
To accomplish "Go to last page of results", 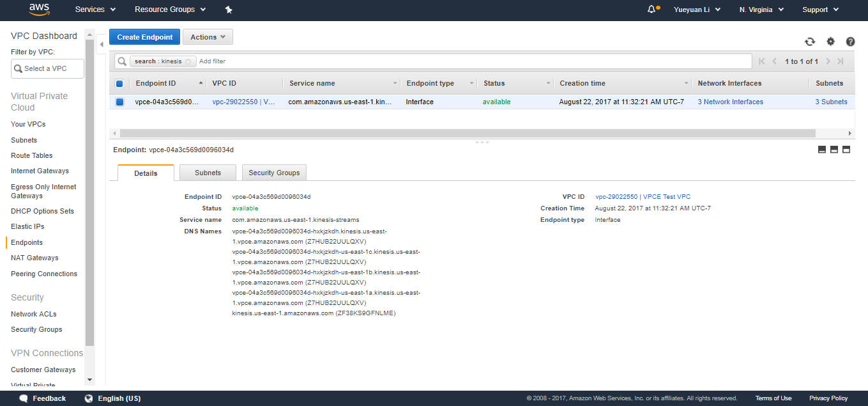I will tap(841, 61).
